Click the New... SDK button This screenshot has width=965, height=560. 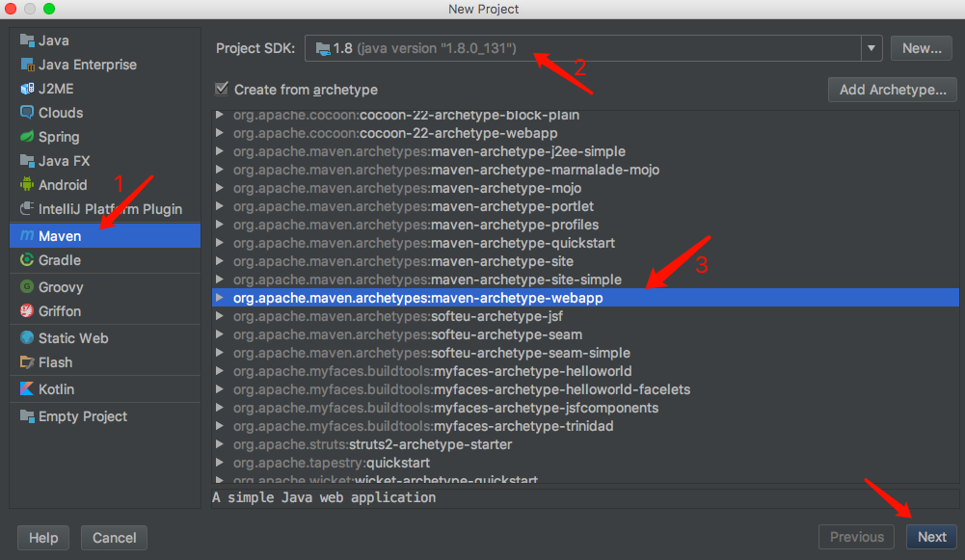[922, 48]
